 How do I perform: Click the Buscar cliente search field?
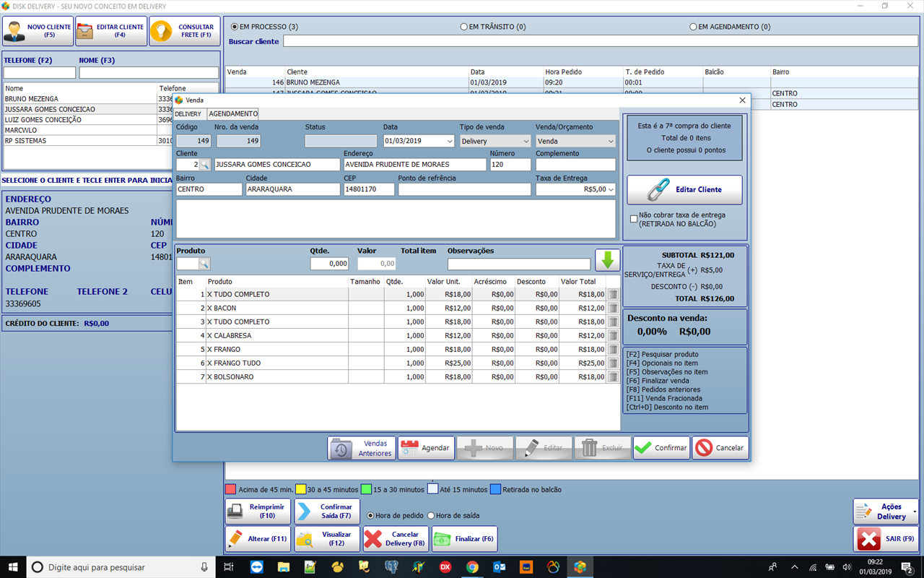coord(601,41)
